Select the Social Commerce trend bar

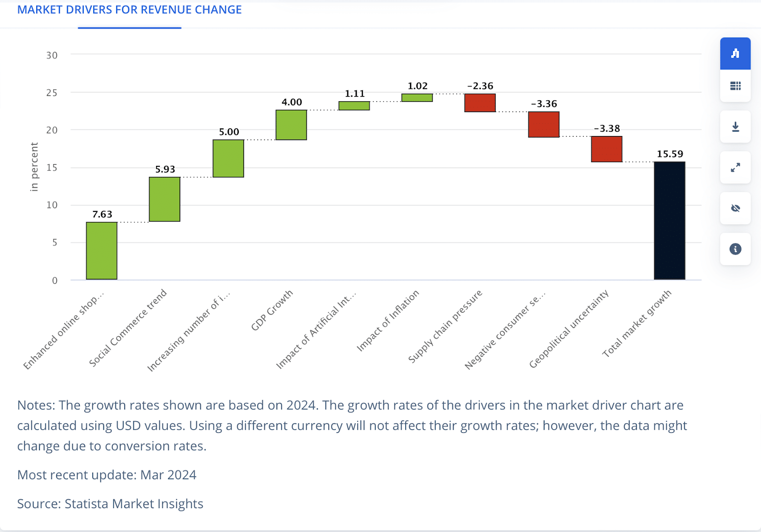pos(165,199)
